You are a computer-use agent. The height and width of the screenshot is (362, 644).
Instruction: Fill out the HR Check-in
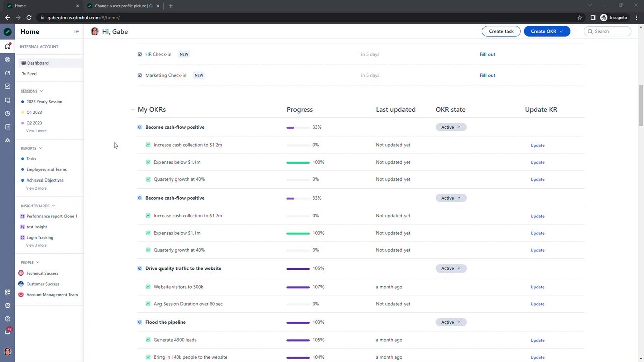(488, 54)
